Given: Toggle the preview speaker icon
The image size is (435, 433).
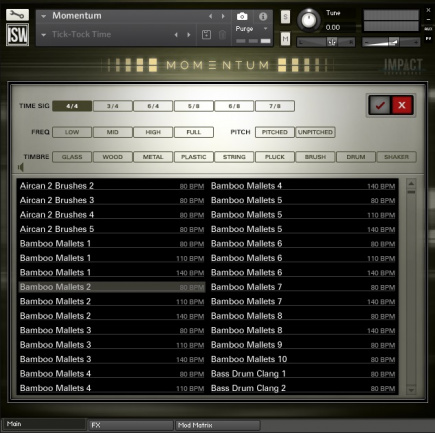Looking at the screenshot, I should coord(21,167).
